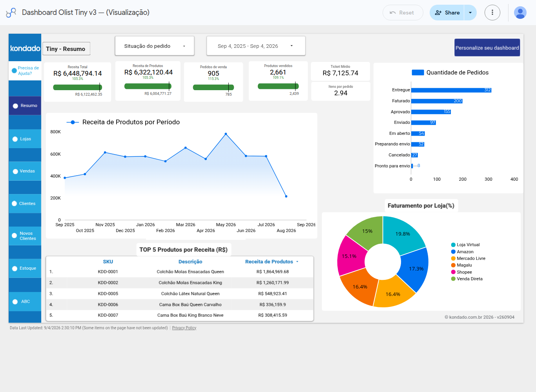Image resolution: width=536 pixels, height=392 pixels.
Task: Click the Looker Studio logo icon
Action: [x=11, y=13]
